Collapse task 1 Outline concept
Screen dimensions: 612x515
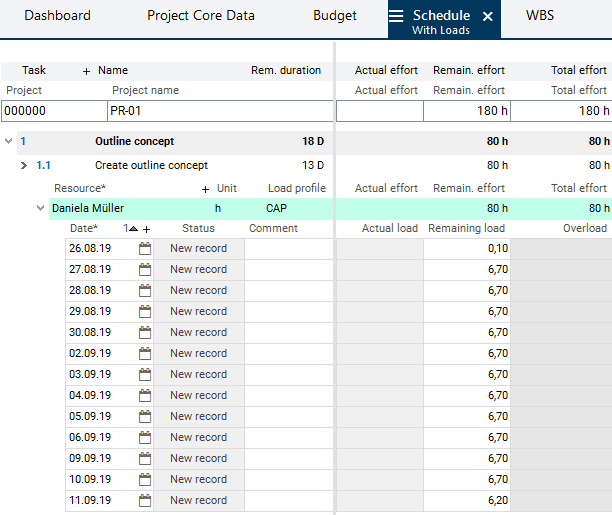pyautogui.click(x=9, y=142)
